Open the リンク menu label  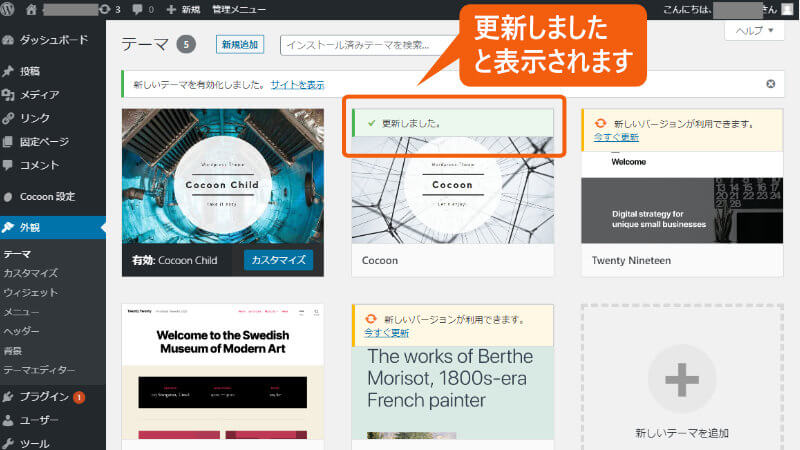pyautogui.click(x=35, y=118)
